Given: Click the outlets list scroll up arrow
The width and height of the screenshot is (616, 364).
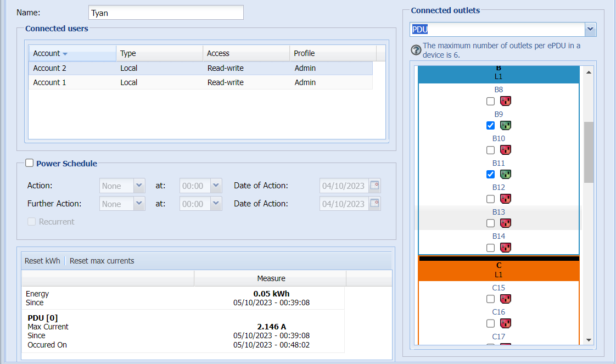Looking at the screenshot, I should coord(589,72).
